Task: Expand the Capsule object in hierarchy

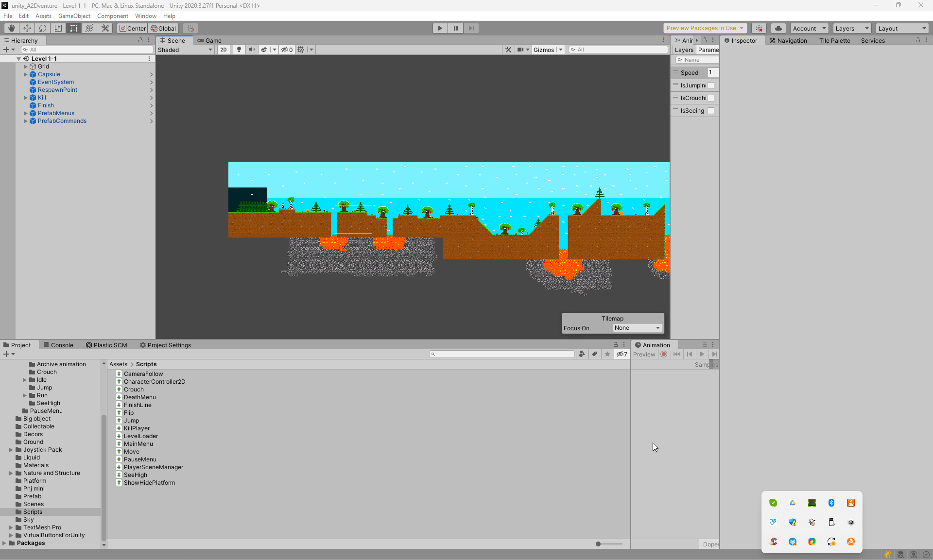Action: [26, 74]
